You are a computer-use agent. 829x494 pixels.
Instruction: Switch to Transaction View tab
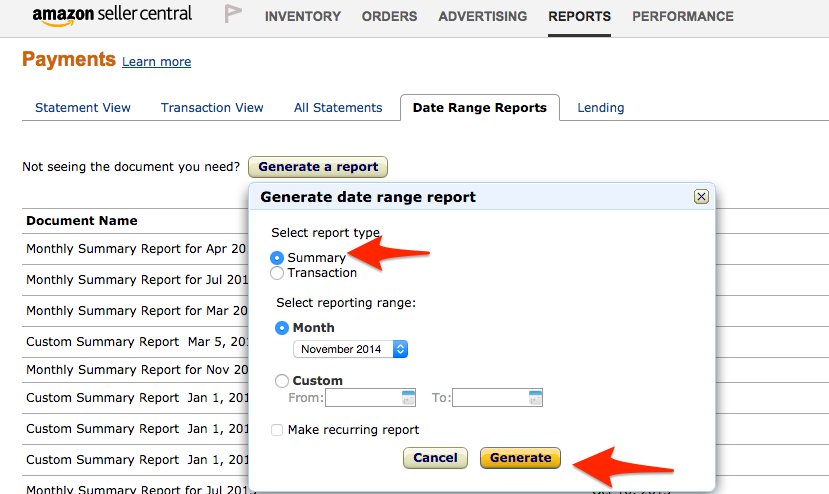(212, 108)
